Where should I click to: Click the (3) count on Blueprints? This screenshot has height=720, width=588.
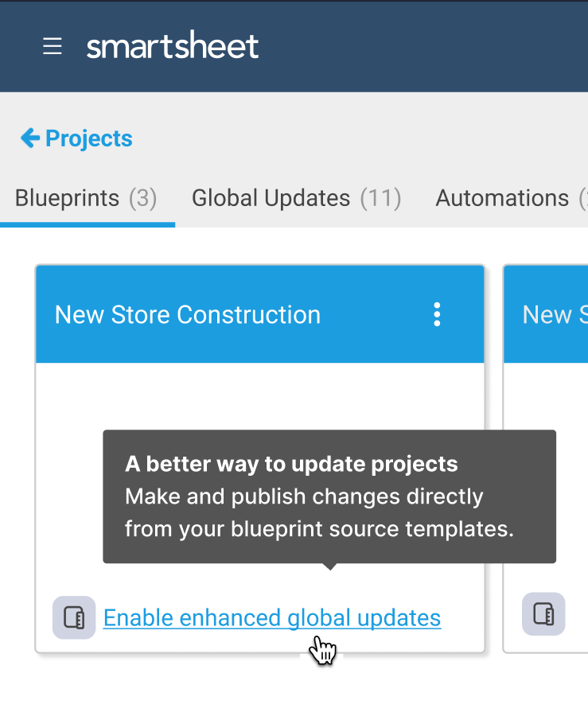coord(143,198)
